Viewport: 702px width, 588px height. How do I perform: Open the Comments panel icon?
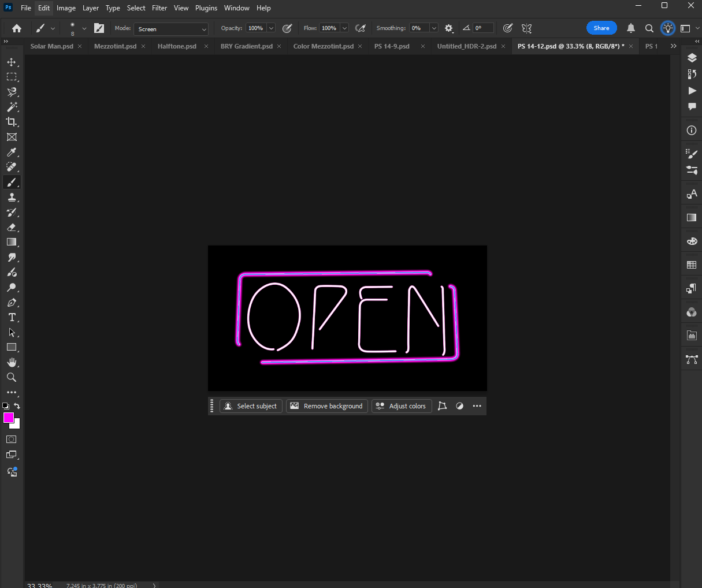tap(692, 107)
